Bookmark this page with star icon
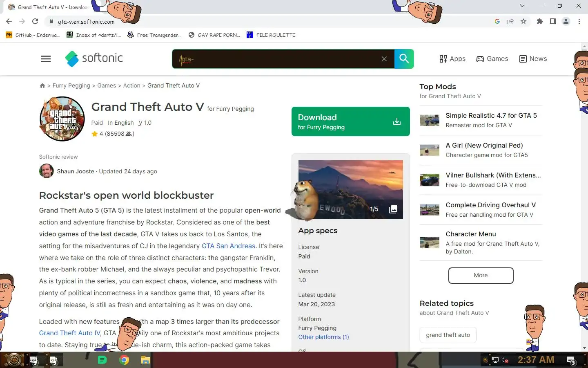Screen dimensions: 588x368 click(523, 21)
